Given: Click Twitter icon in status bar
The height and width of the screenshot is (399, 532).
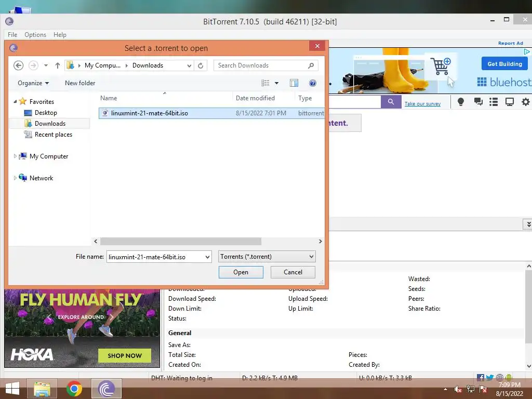Looking at the screenshot, I should (x=490, y=377).
